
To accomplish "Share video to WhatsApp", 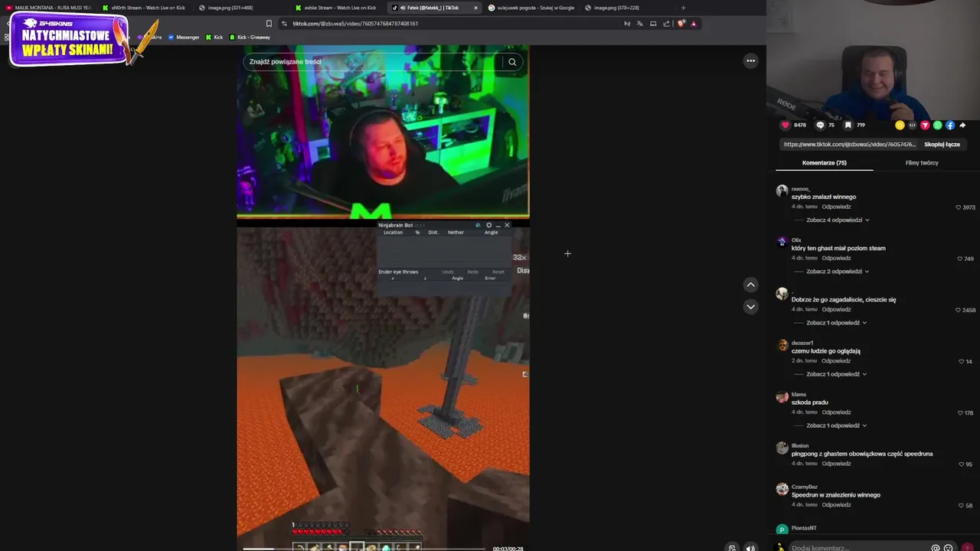I will (937, 125).
